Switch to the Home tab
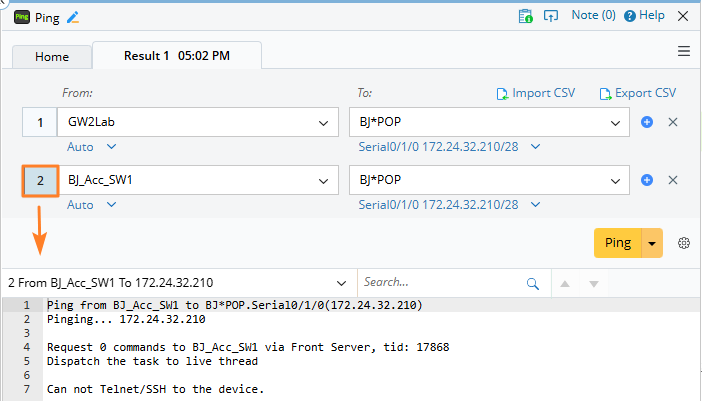Viewport: 702px width, 401px height. click(52, 57)
